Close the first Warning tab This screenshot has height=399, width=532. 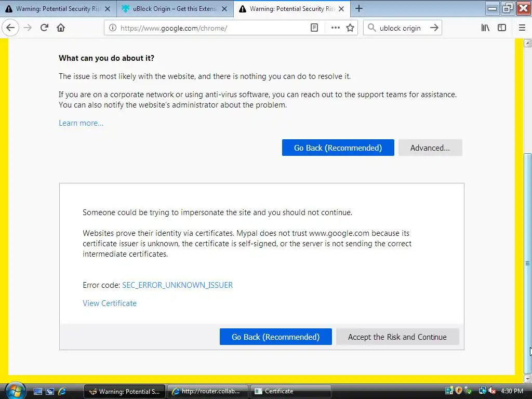click(x=108, y=9)
